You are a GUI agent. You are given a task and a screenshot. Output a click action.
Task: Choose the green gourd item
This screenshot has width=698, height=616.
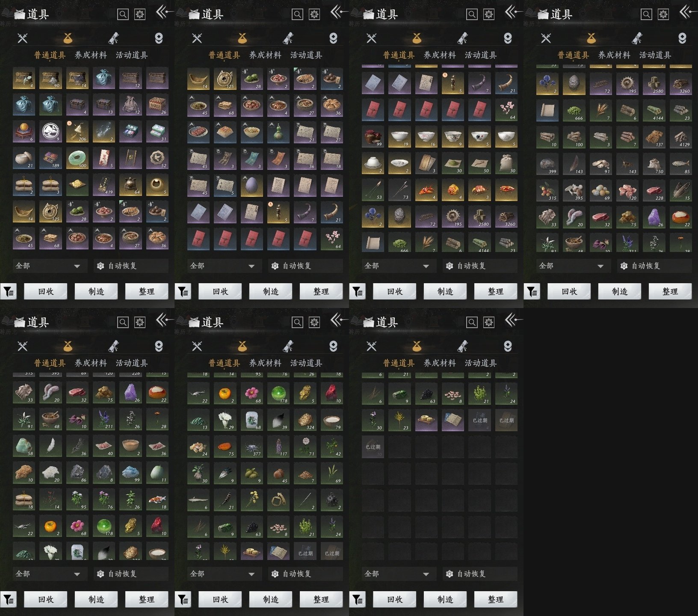(x=278, y=132)
